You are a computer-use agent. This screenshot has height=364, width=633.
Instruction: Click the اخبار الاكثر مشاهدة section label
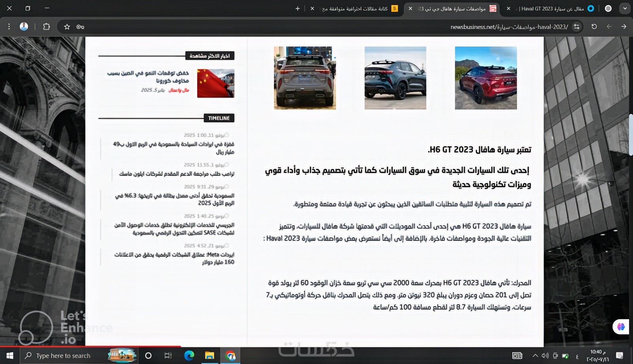210,56
